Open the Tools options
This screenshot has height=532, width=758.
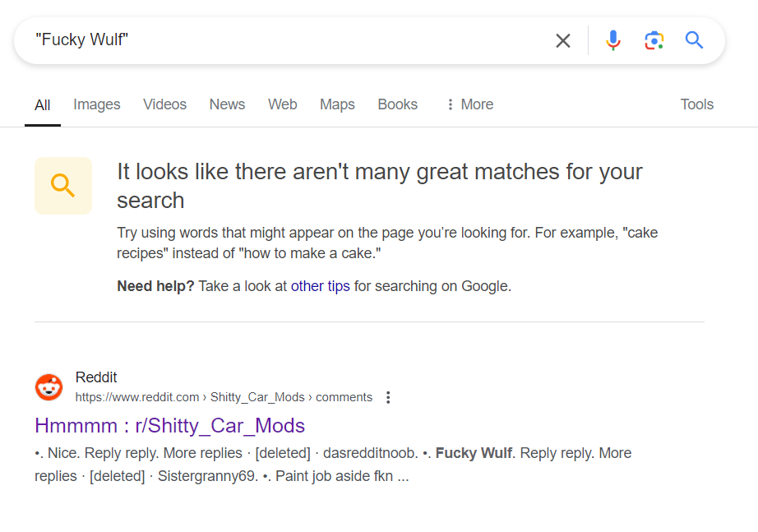point(696,104)
